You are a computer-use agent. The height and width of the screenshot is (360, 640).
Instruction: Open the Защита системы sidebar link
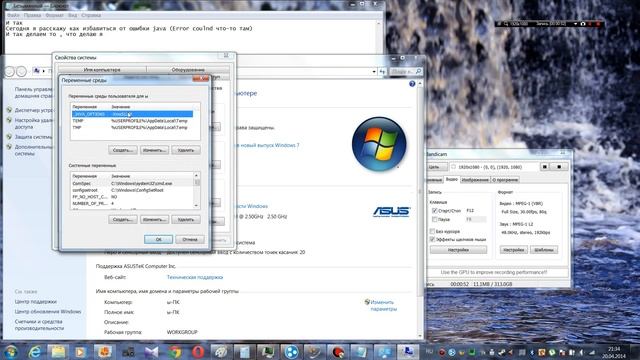click(x=33, y=137)
